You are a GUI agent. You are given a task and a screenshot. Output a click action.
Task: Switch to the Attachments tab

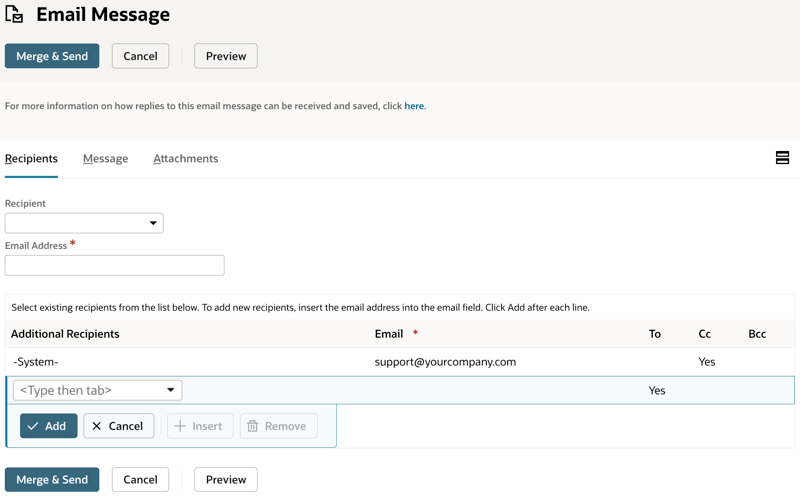coord(186,159)
